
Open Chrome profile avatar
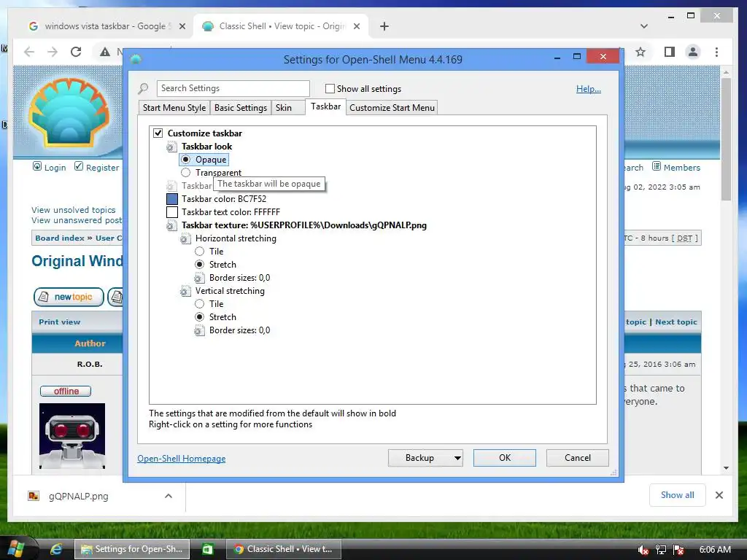[693, 52]
